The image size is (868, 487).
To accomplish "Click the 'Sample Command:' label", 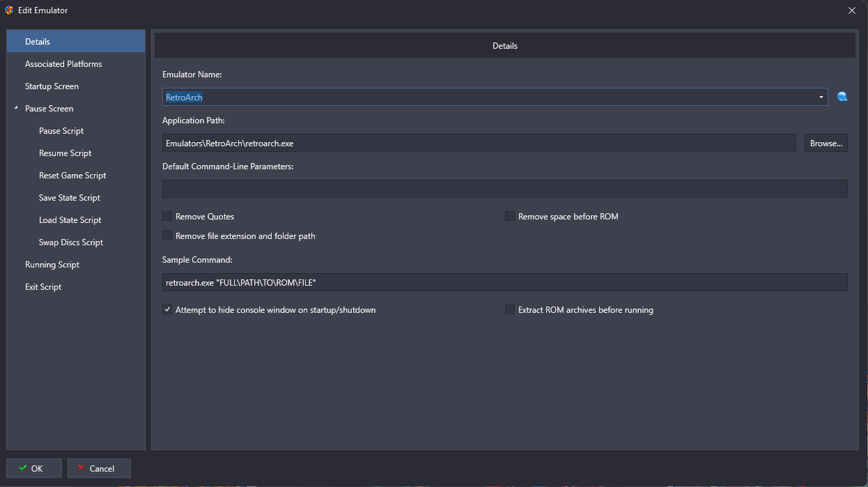I will point(197,259).
